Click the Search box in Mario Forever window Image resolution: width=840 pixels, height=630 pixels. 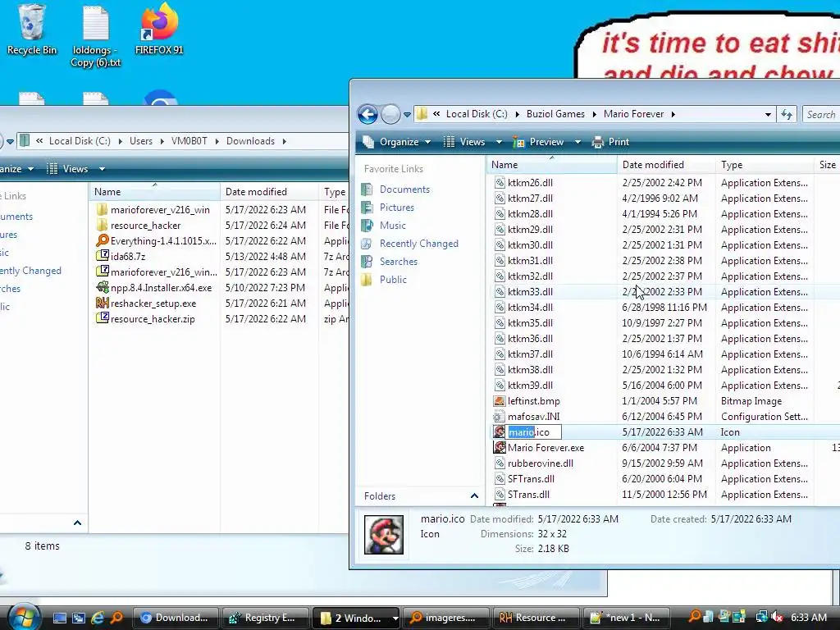[820, 114]
